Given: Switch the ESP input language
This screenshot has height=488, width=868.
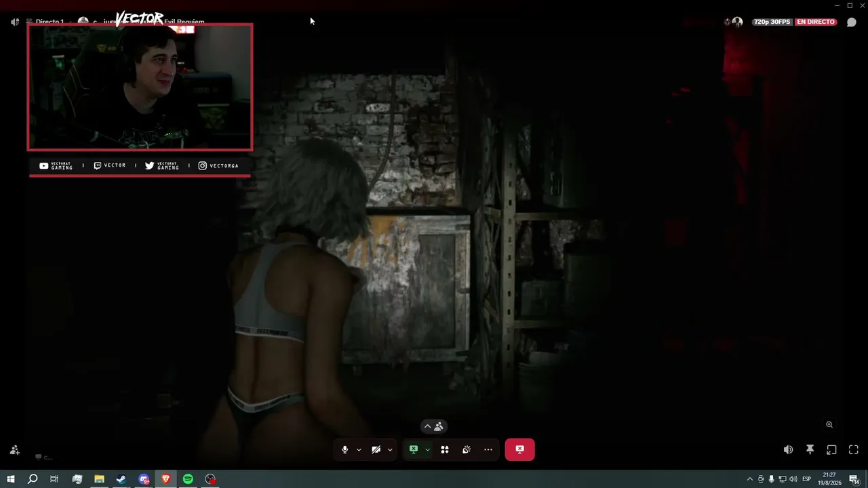Looking at the screenshot, I should click(807, 479).
